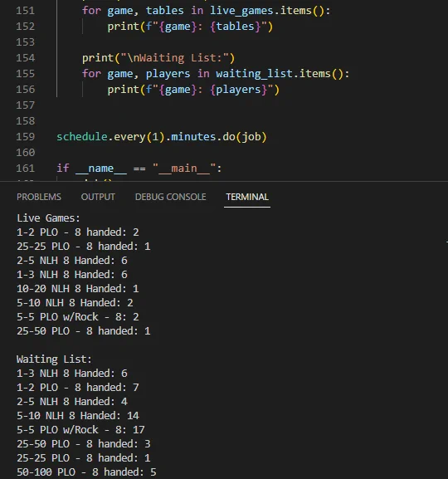Click 'Live Games:' heading in terminal output
This screenshot has width=448, height=479.
[48, 218]
